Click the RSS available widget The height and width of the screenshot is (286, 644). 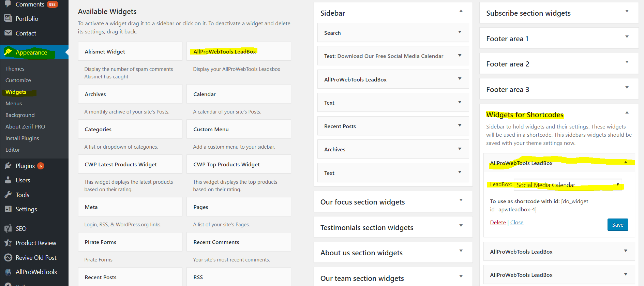[x=239, y=277]
